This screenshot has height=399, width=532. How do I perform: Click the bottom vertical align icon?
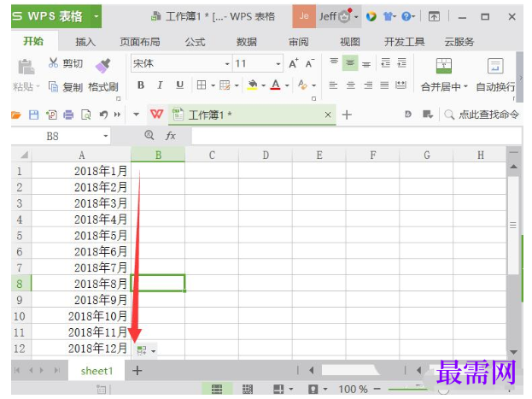pyautogui.click(x=366, y=63)
